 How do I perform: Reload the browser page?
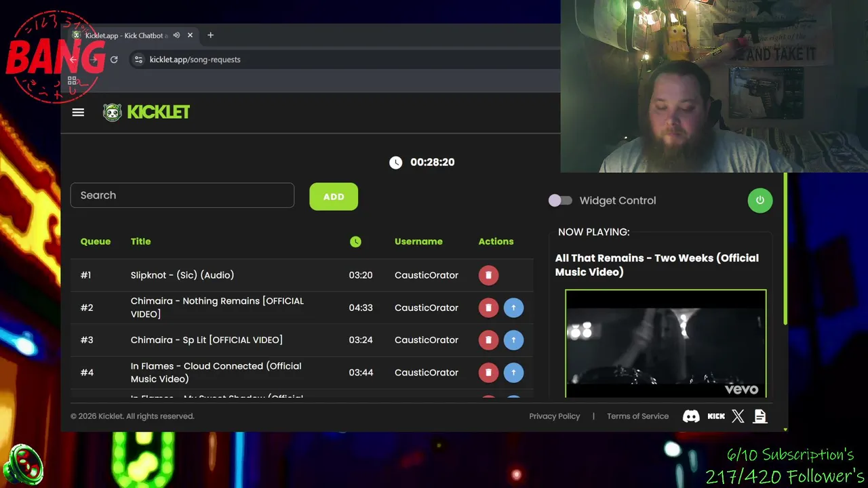click(114, 60)
